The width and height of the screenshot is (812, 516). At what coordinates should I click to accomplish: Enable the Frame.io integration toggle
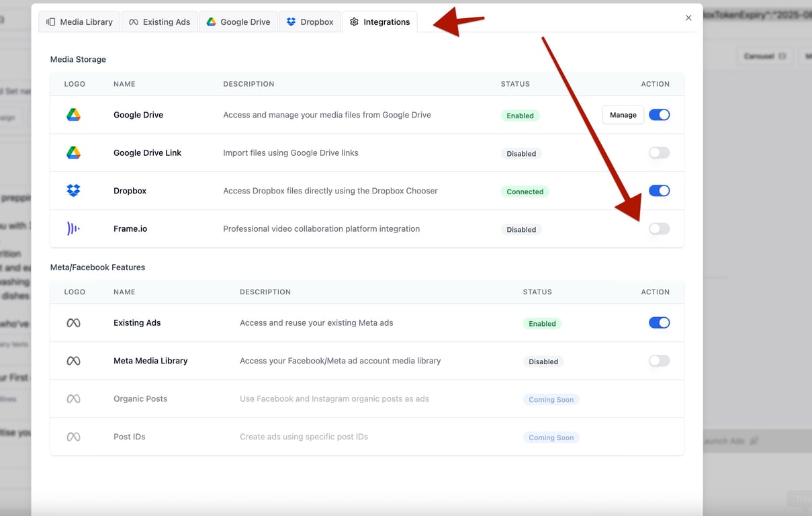point(660,229)
